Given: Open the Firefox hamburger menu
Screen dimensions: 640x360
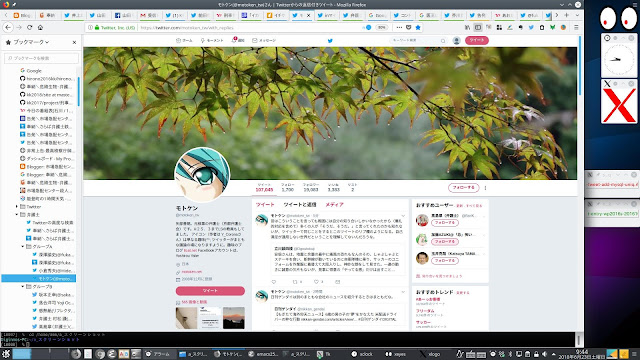Looking at the screenshot, I should pyautogui.click(x=576, y=27).
